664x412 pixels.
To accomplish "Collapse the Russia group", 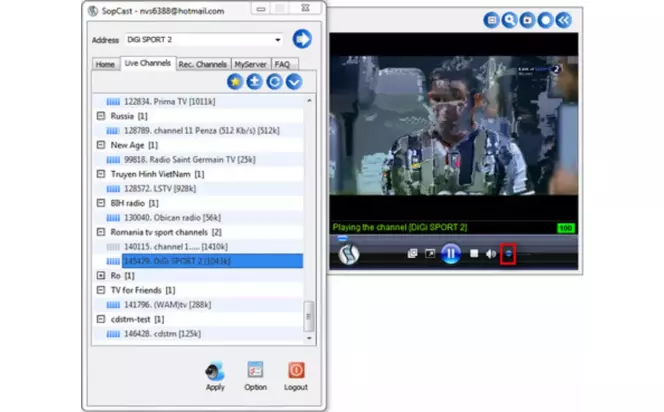I will coord(101,116).
